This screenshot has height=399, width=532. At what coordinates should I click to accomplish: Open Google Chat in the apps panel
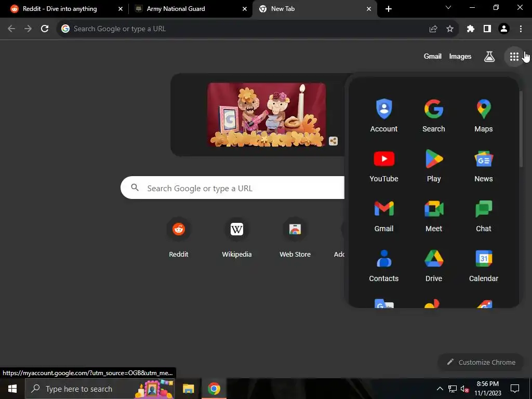(x=484, y=216)
